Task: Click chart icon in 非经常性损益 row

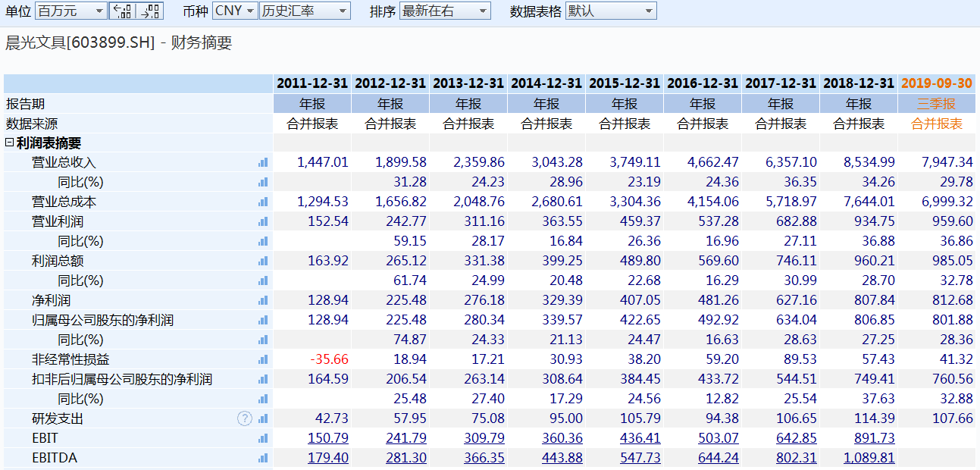Action: 263,359
